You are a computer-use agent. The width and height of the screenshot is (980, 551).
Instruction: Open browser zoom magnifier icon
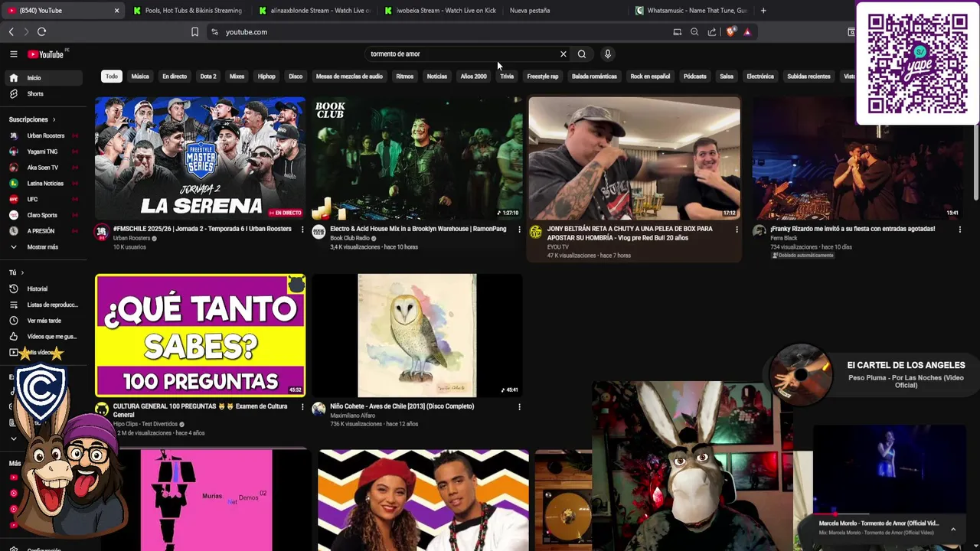694,32
